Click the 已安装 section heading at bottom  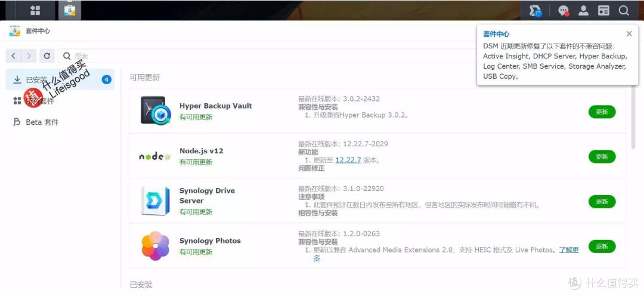click(x=141, y=285)
